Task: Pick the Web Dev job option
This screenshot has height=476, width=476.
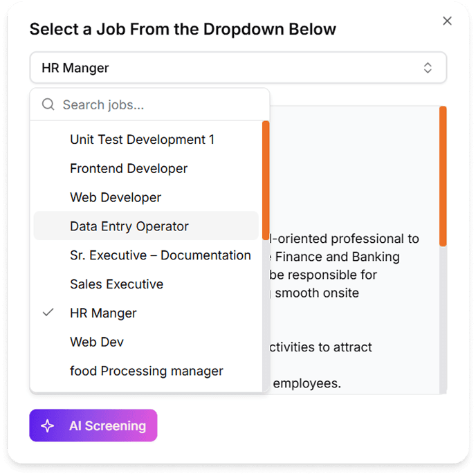Action: [x=97, y=342]
